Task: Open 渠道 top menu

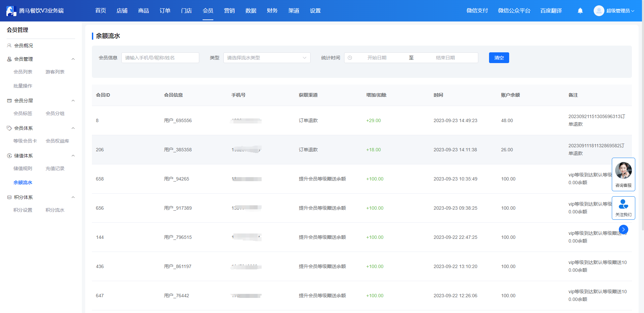Action: [x=294, y=11]
